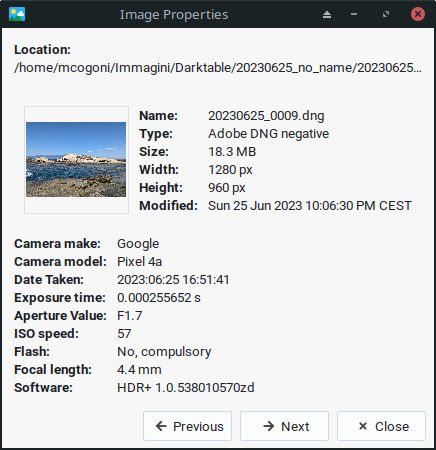
Task: Click the Modified date value
Action: [x=310, y=206]
